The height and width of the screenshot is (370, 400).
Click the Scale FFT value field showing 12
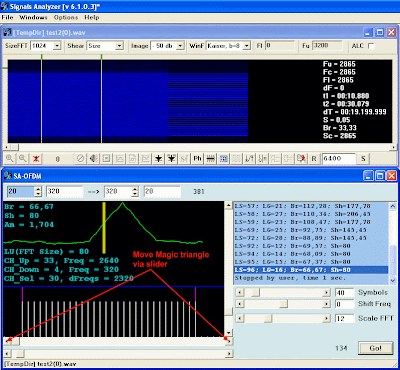tap(345, 319)
